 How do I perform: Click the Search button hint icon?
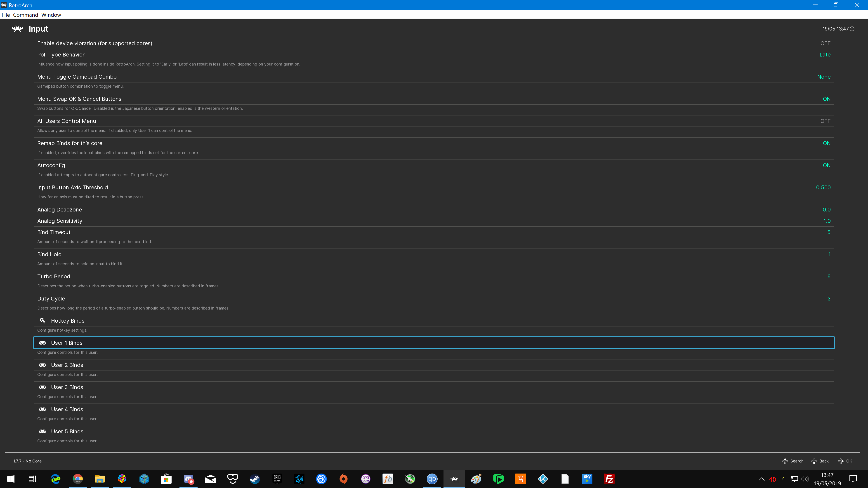[x=785, y=461]
